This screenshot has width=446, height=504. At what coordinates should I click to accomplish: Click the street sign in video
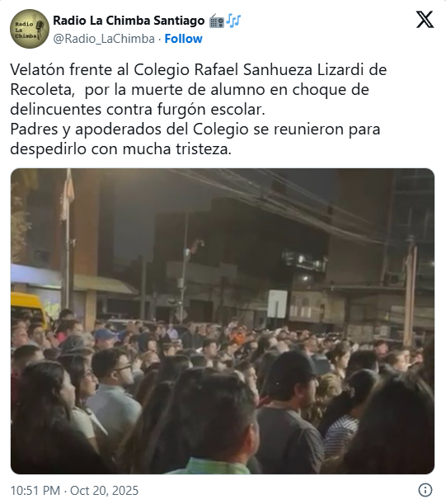[x=277, y=304]
